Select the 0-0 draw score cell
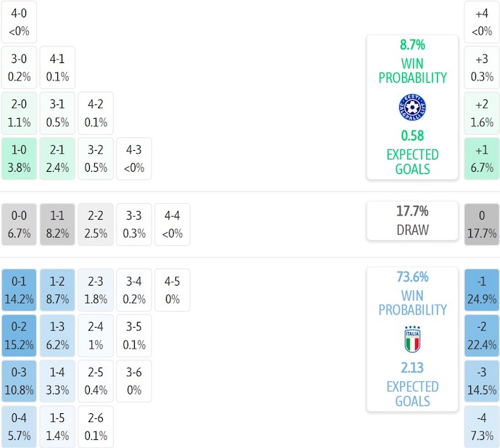Image resolution: width=500 pixels, height=448 pixels. point(20,225)
